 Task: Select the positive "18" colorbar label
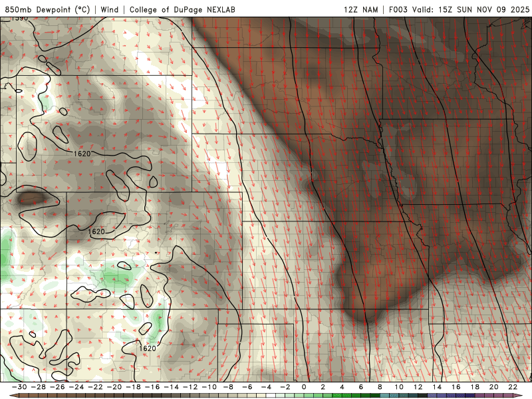475,387
